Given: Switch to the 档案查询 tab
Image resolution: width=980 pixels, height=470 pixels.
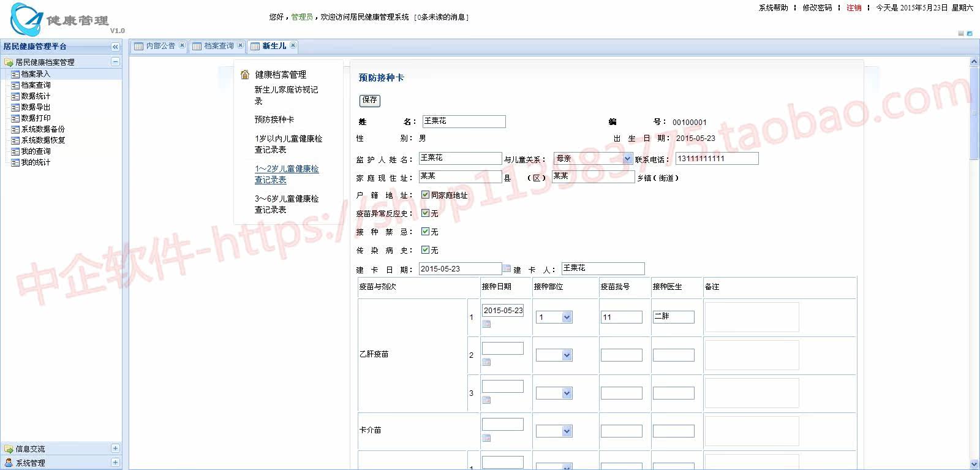Looking at the screenshot, I should point(218,46).
